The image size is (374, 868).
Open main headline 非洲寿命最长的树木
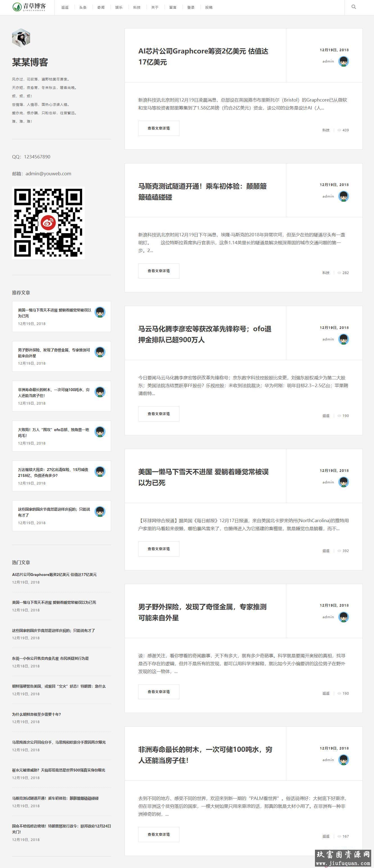pyautogui.click(x=205, y=755)
